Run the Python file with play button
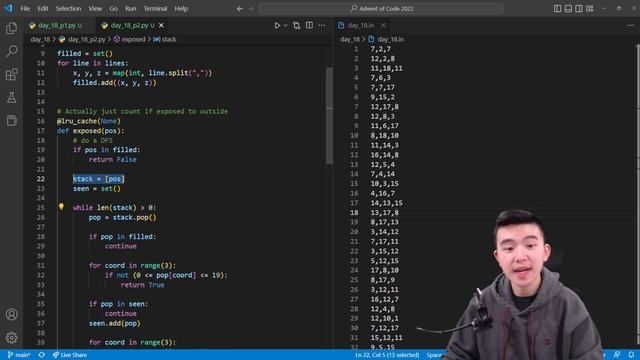This screenshot has width=640, height=360. click(277, 25)
